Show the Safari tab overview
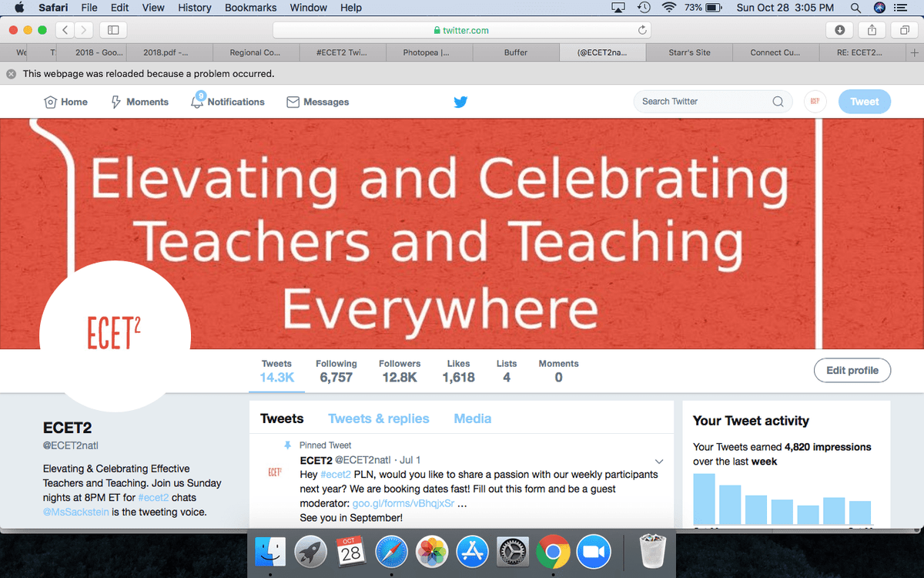The height and width of the screenshot is (578, 924). [x=904, y=30]
